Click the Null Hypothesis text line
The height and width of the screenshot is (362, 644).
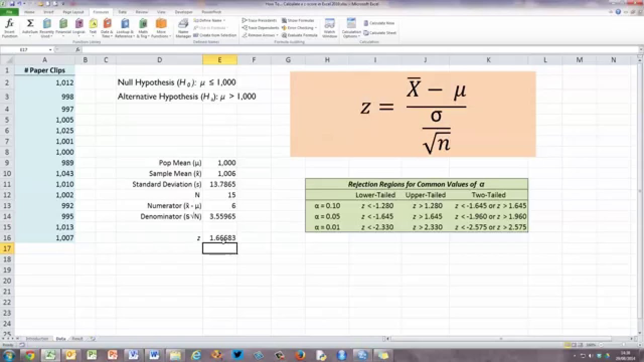[x=177, y=82]
